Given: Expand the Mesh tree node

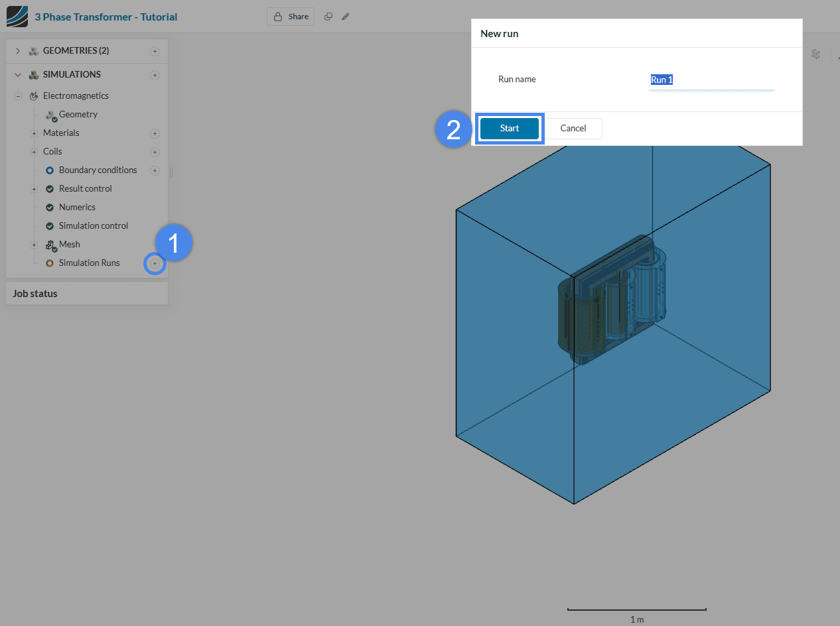Looking at the screenshot, I should click(34, 245).
